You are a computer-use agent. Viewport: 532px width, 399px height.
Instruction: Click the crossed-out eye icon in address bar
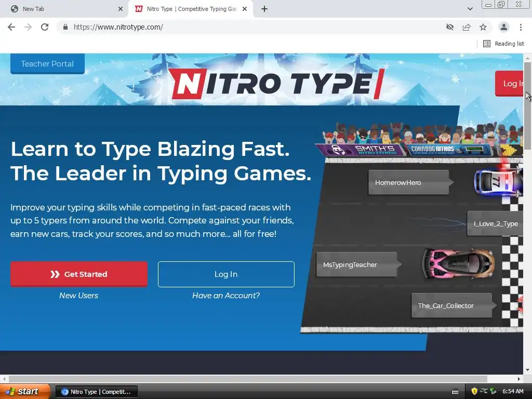pyautogui.click(x=450, y=27)
